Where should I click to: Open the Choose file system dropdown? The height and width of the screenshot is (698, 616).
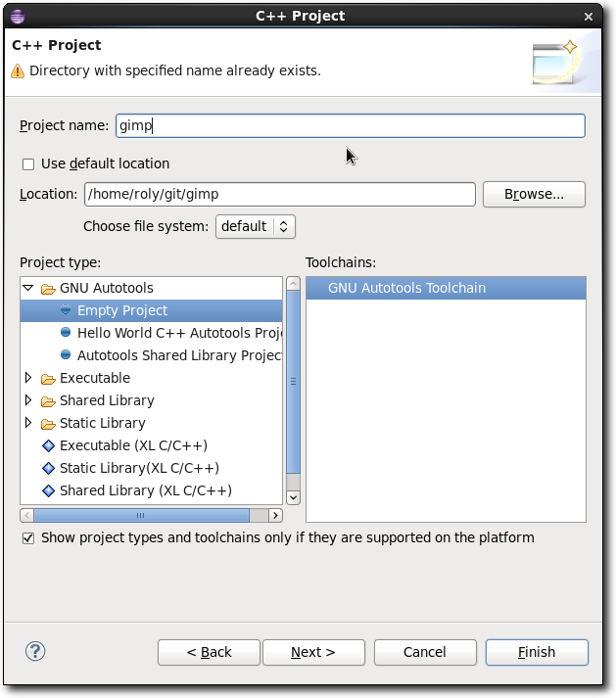[255, 226]
